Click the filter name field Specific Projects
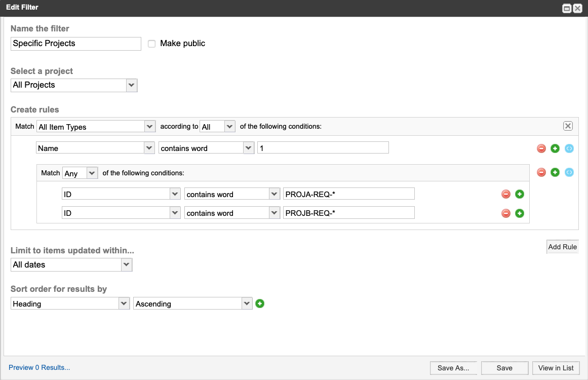The width and height of the screenshot is (588, 380). point(76,44)
